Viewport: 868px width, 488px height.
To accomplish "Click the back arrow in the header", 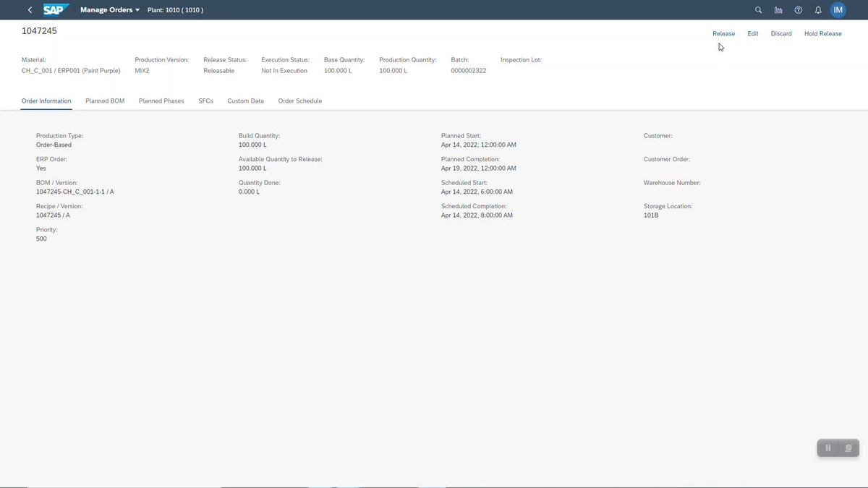I will [30, 10].
